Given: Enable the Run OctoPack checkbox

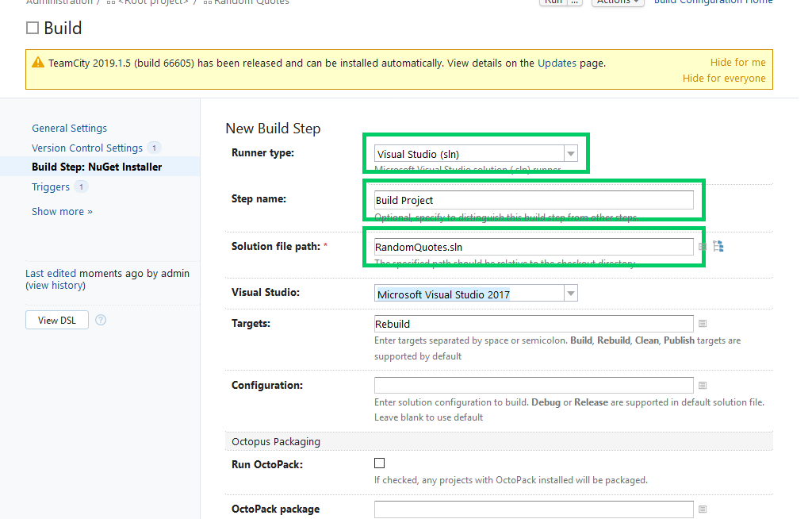Looking at the screenshot, I should coord(380,463).
